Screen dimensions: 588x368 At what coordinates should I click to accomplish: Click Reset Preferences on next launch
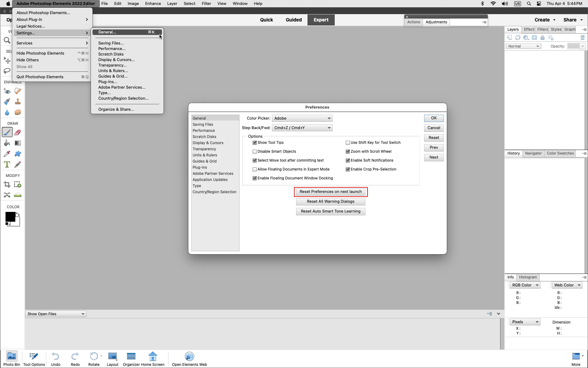click(330, 192)
